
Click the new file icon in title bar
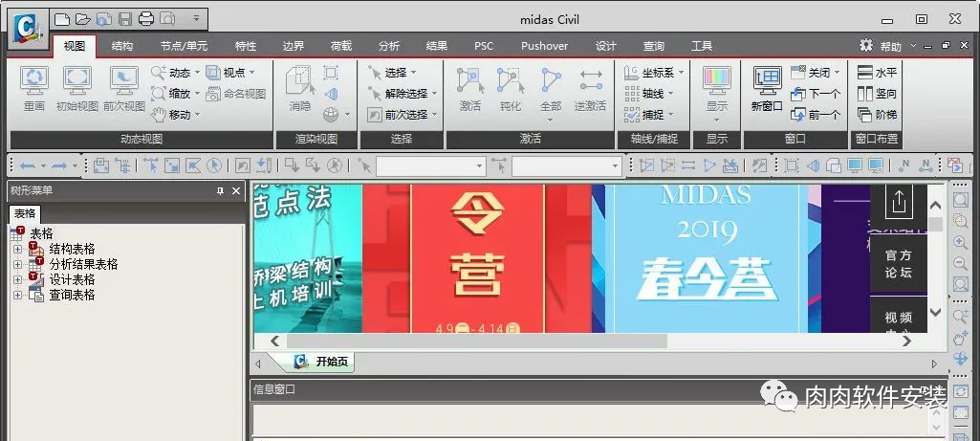[x=61, y=19]
